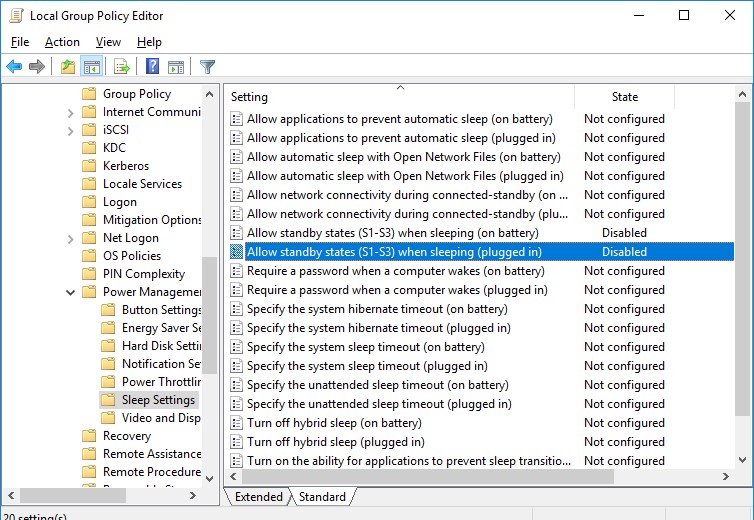Toggle the Show/Hide Console Tree icon

tap(91, 67)
